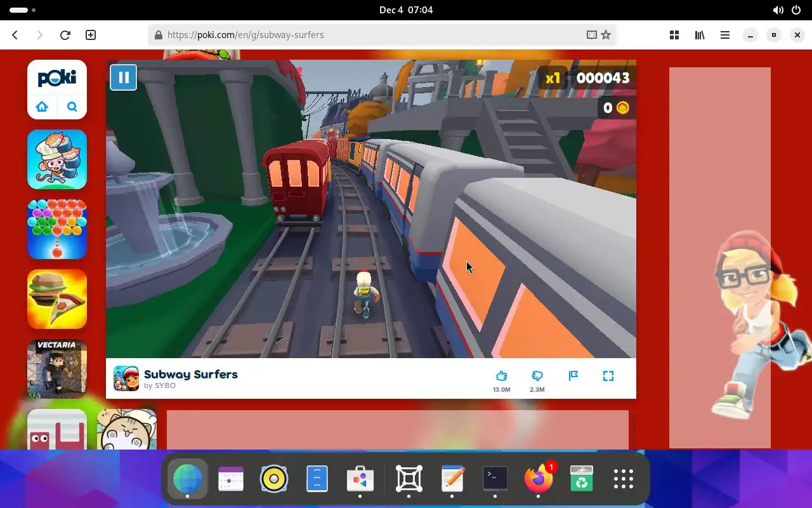Open the burger and pizza game

click(57, 299)
